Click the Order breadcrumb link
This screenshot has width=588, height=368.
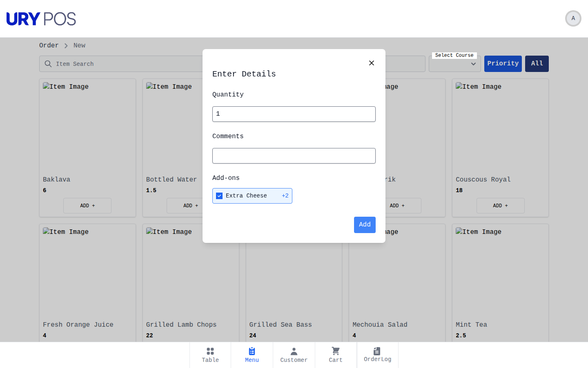pos(49,45)
